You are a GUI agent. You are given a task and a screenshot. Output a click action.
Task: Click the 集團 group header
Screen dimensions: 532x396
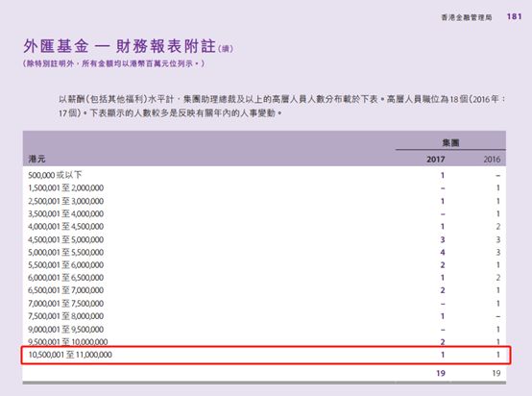(450, 142)
